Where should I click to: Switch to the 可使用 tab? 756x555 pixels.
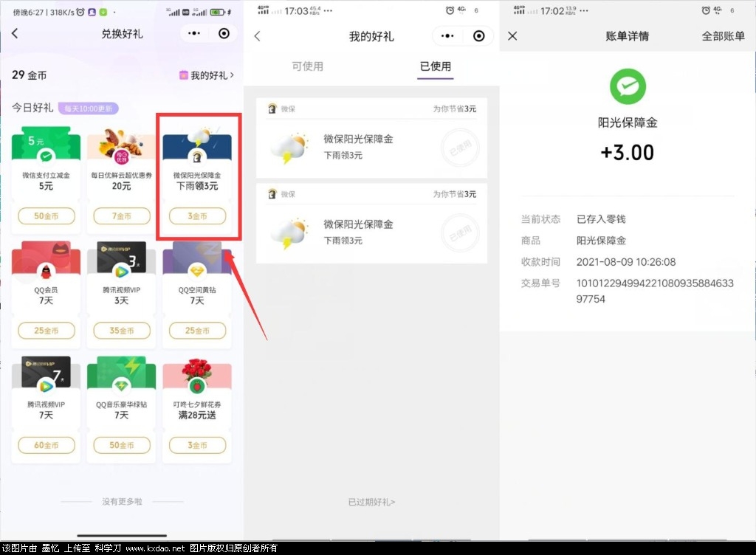point(308,66)
